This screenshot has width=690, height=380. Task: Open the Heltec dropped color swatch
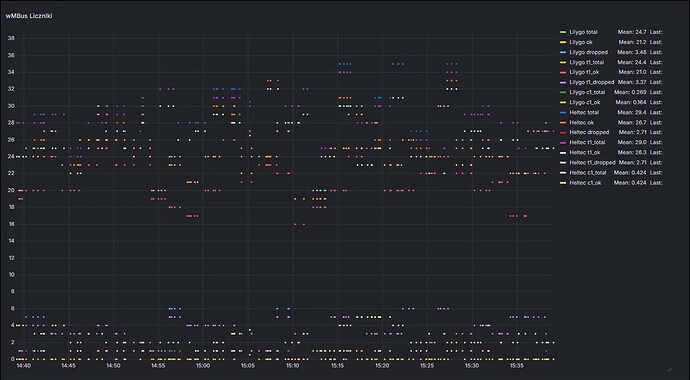563,132
